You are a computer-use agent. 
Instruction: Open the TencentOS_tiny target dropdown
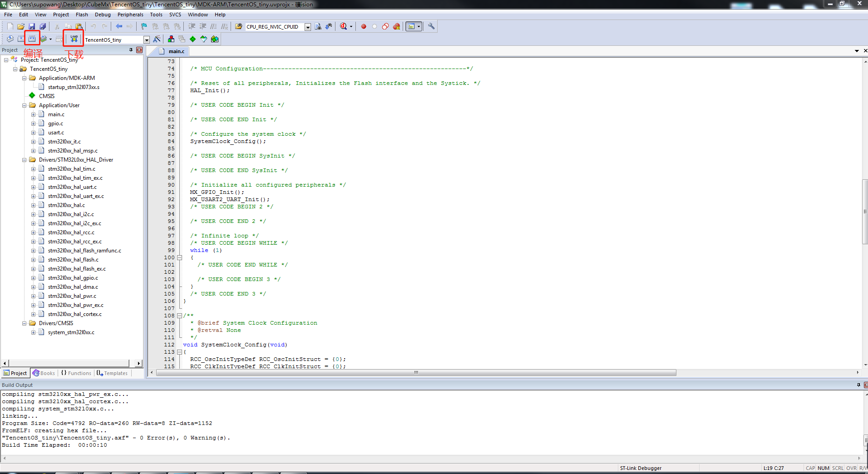click(146, 40)
